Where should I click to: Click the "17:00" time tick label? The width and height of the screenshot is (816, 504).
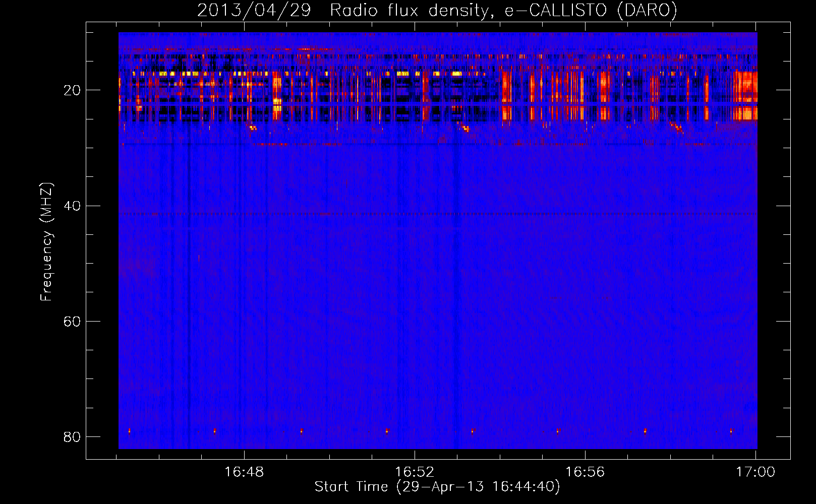coord(755,472)
